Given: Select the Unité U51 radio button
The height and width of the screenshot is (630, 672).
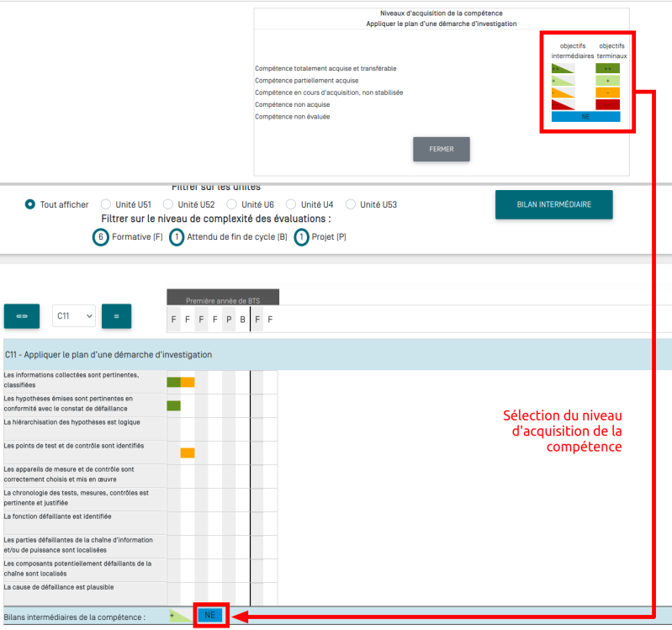Looking at the screenshot, I should (x=106, y=204).
